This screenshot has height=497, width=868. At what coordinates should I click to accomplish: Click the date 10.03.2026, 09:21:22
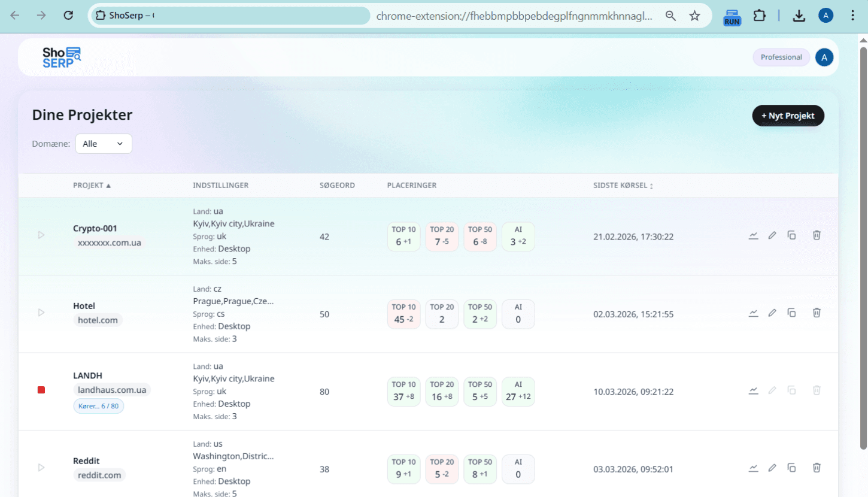point(633,392)
